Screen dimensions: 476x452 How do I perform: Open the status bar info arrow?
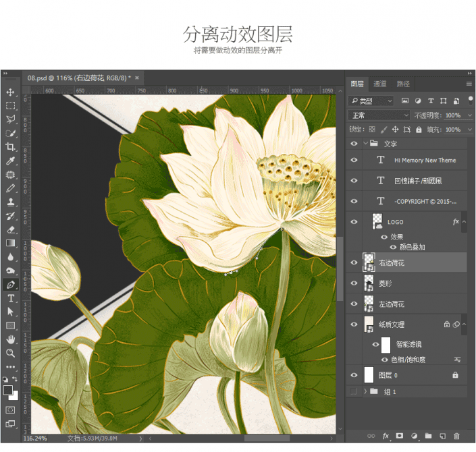(x=140, y=439)
